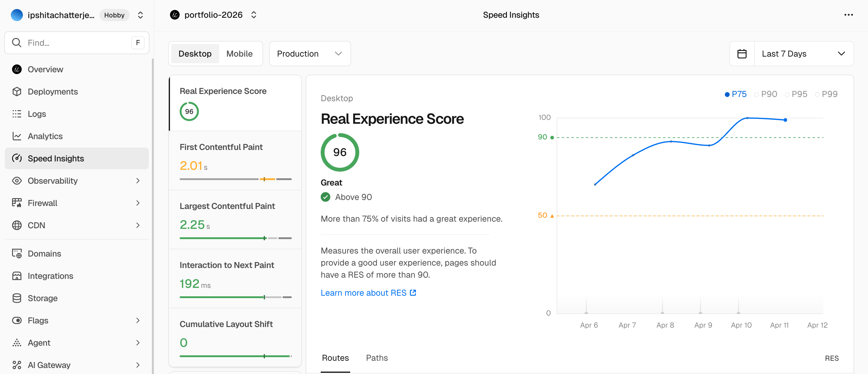The image size is (868, 374).
Task: Click the CDN globe icon
Action: (x=17, y=225)
